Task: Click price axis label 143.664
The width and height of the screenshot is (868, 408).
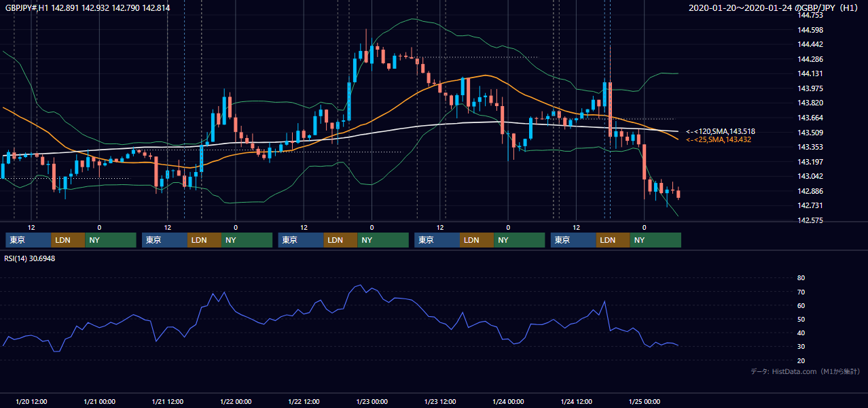Action: [x=811, y=118]
